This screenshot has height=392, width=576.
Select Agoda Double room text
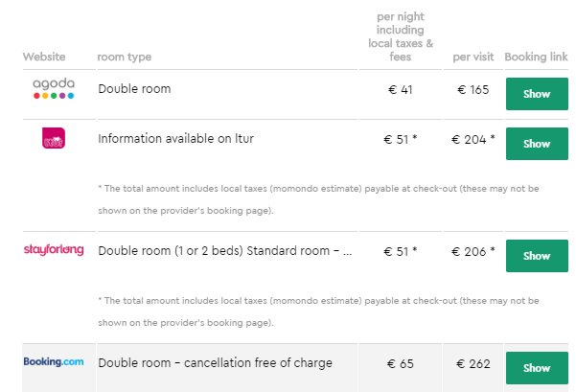point(134,89)
